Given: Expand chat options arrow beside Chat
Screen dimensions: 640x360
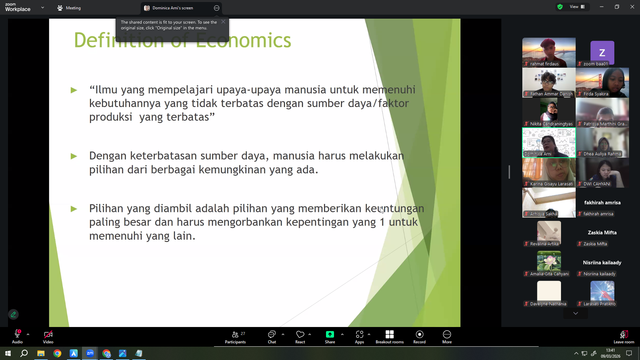Looking at the screenshot, I should pos(283,334).
